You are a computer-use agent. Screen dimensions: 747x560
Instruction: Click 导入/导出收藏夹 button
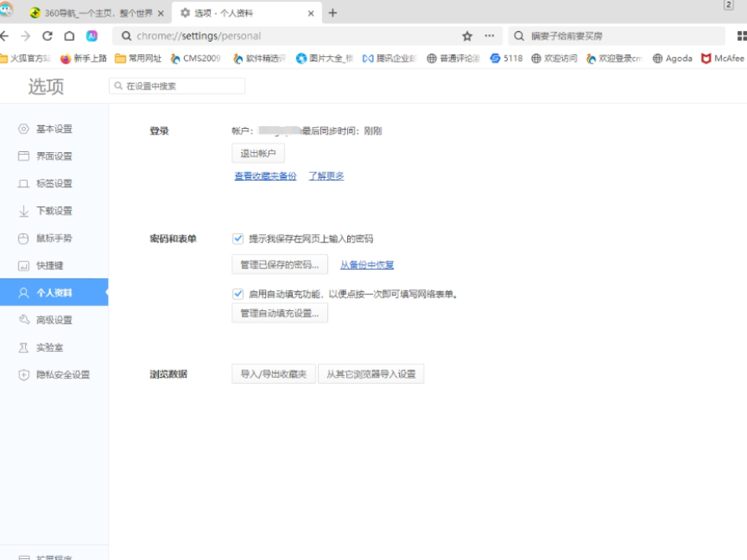click(274, 374)
